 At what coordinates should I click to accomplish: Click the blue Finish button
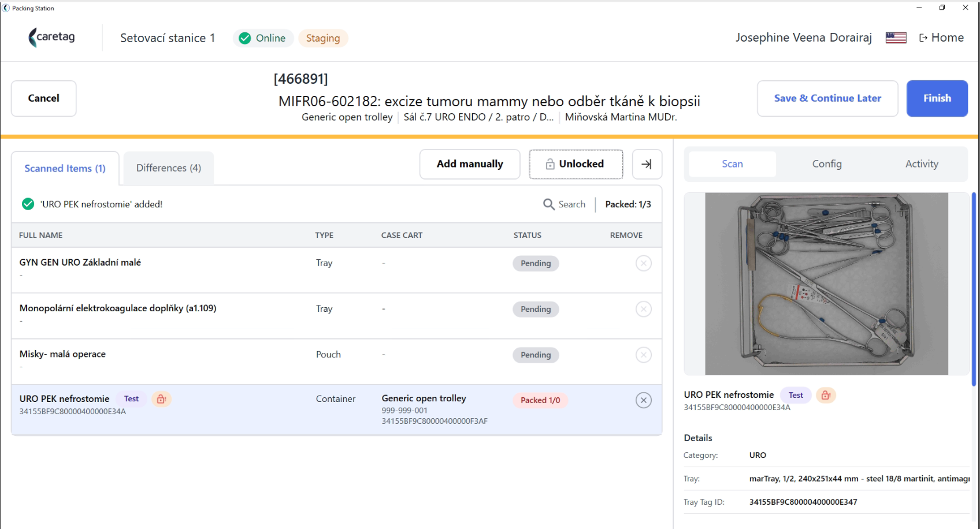point(937,98)
